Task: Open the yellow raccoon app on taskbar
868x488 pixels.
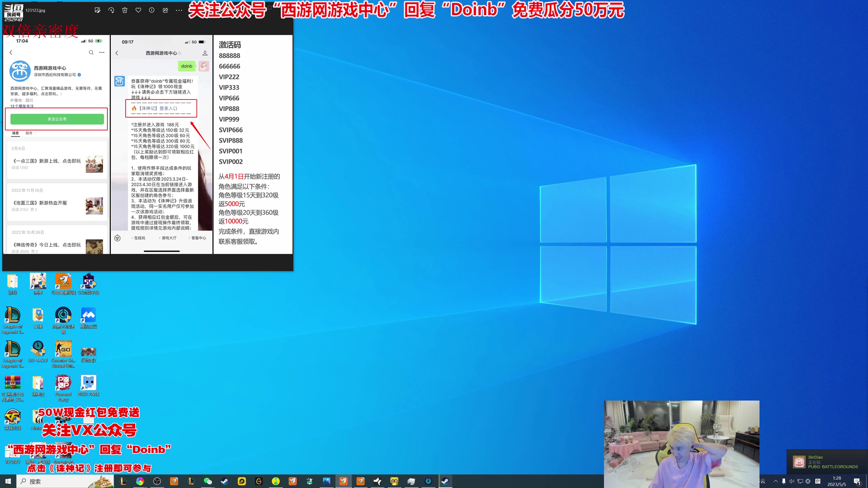Action: click(394, 481)
